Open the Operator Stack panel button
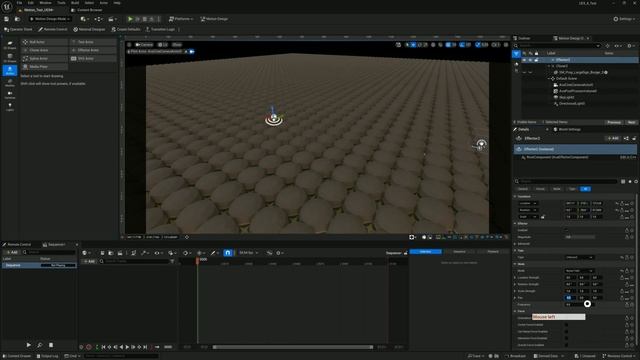 click(18, 29)
